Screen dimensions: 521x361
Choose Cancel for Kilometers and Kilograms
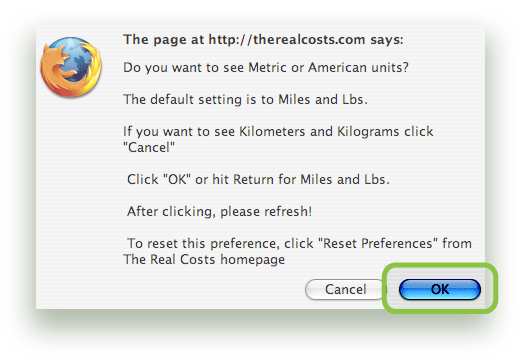point(345,289)
